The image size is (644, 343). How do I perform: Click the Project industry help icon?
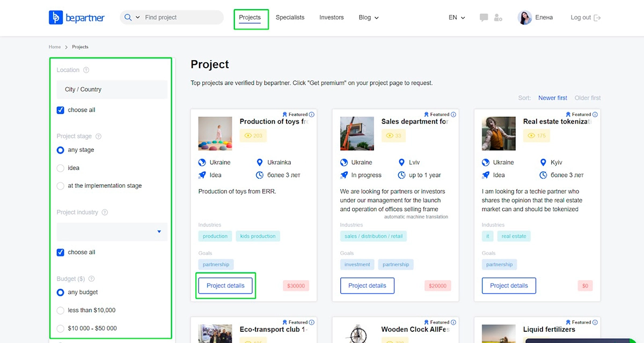pyautogui.click(x=105, y=212)
